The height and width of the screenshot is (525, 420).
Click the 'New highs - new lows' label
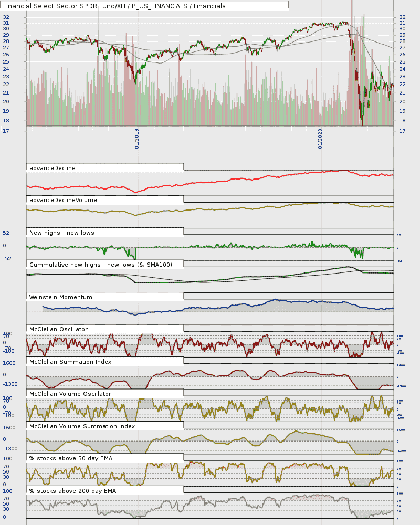click(x=61, y=233)
